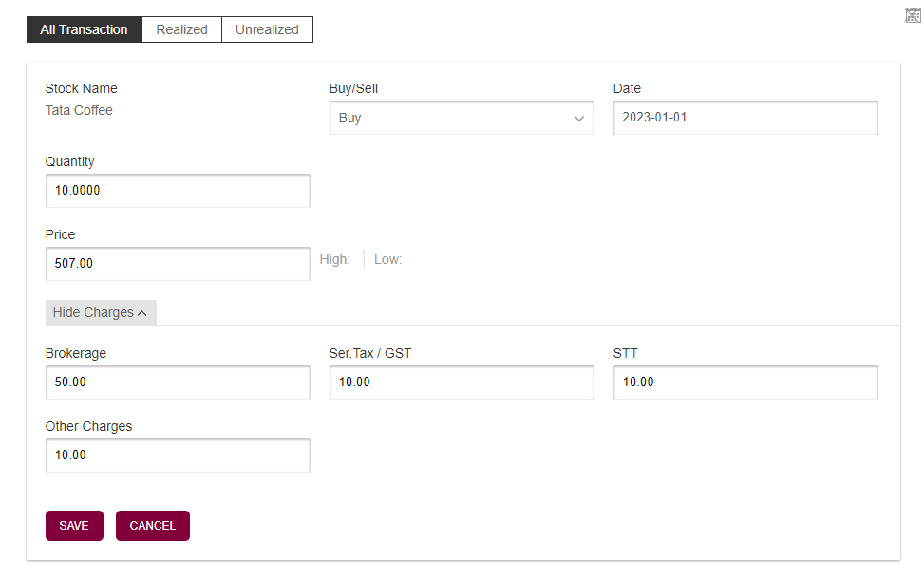Viewport: 924px width, 577px height.
Task: Click the Excel export icon at top right
Action: coord(913,15)
